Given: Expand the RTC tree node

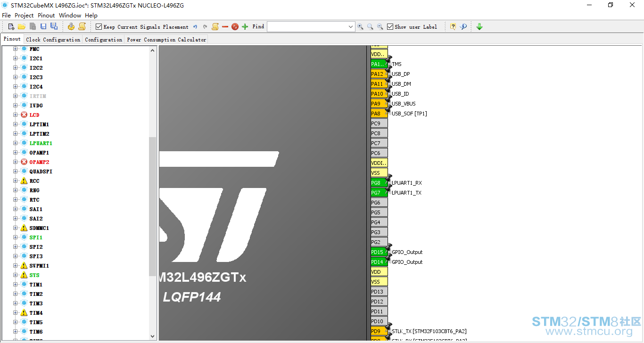Looking at the screenshot, I should coord(15,200).
